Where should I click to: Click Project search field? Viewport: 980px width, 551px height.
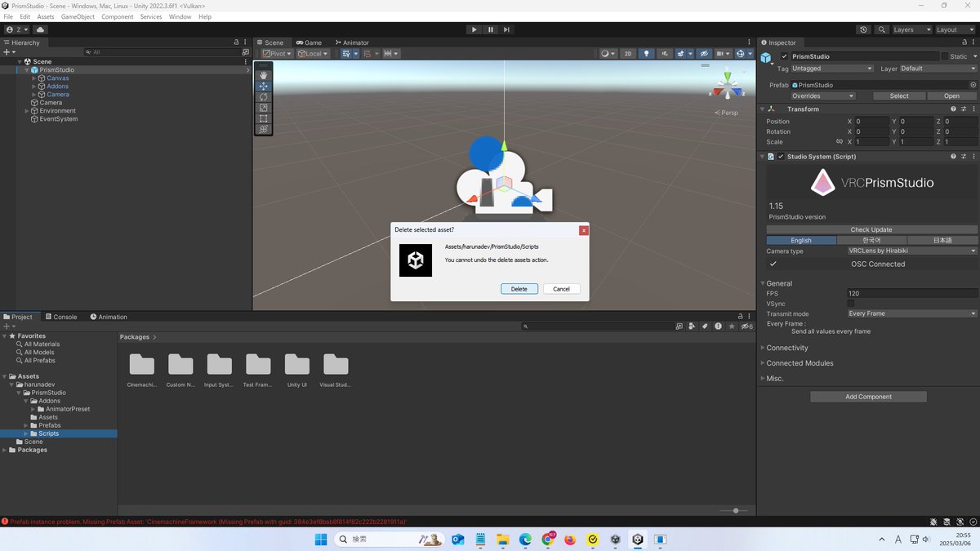point(597,327)
